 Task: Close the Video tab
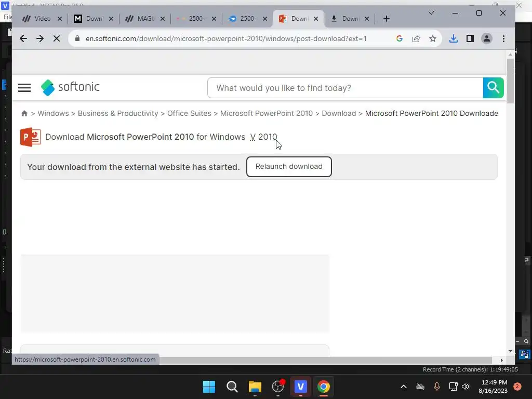(60, 19)
